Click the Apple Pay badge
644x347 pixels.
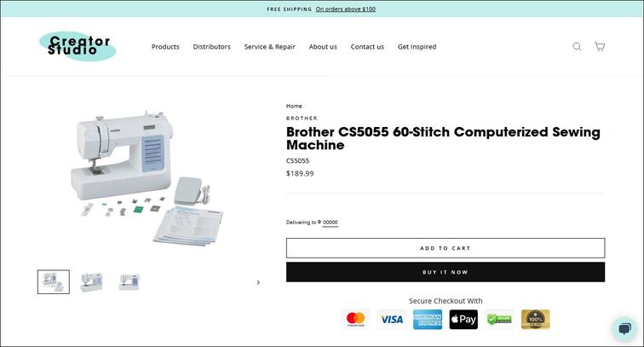463,319
